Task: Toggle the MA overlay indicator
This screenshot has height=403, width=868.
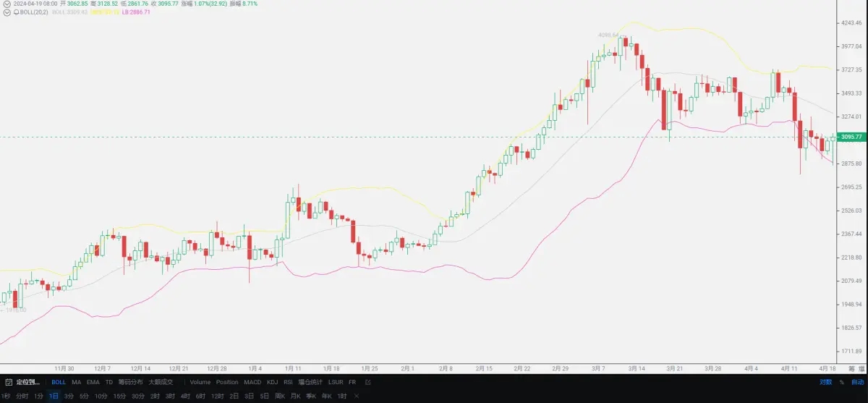Action: (x=77, y=382)
